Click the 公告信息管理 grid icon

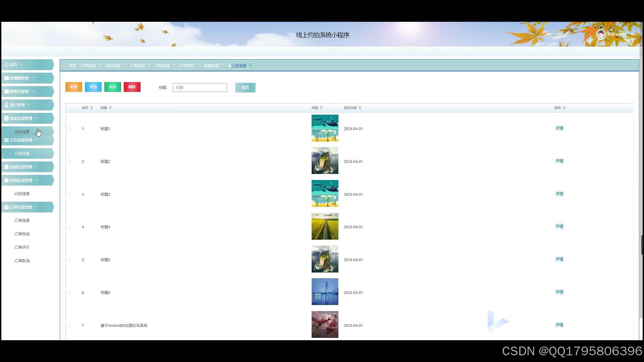6,140
